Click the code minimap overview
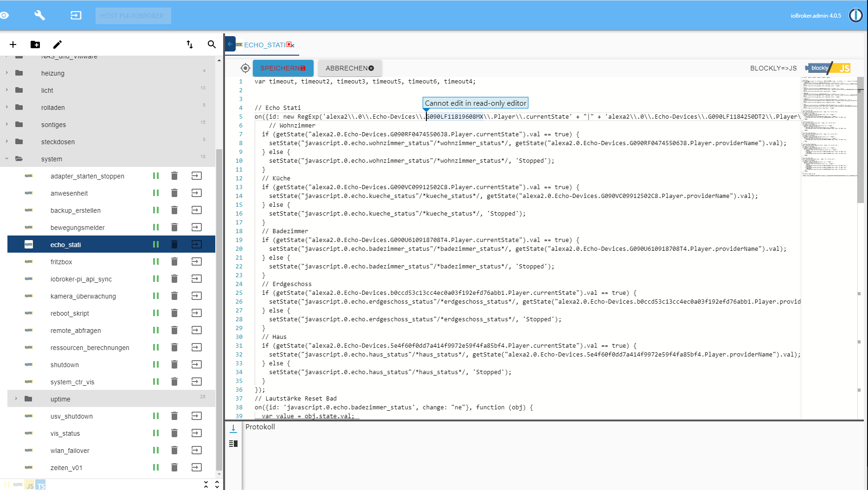The height and width of the screenshot is (490, 868). click(x=829, y=127)
